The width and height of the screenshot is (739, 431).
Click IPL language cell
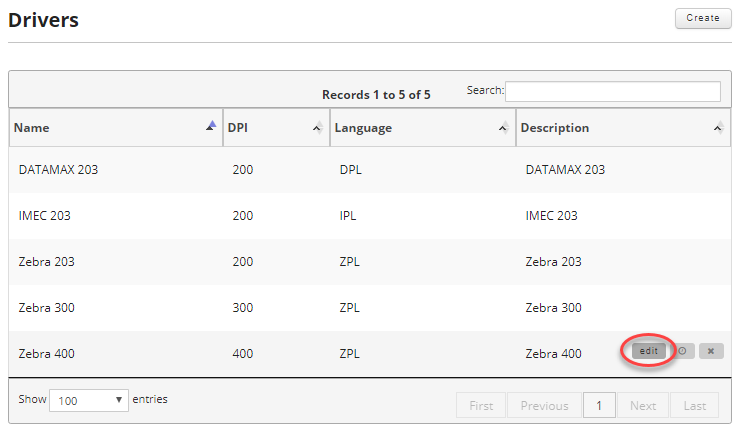348,216
